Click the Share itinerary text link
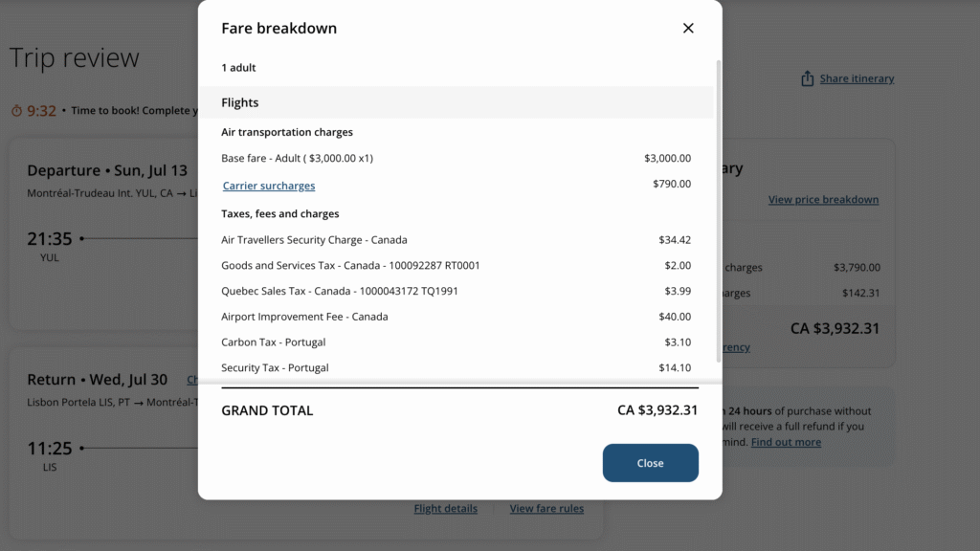Image resolution: width=980 pixels, height=551 pixels. pos(857,78)
